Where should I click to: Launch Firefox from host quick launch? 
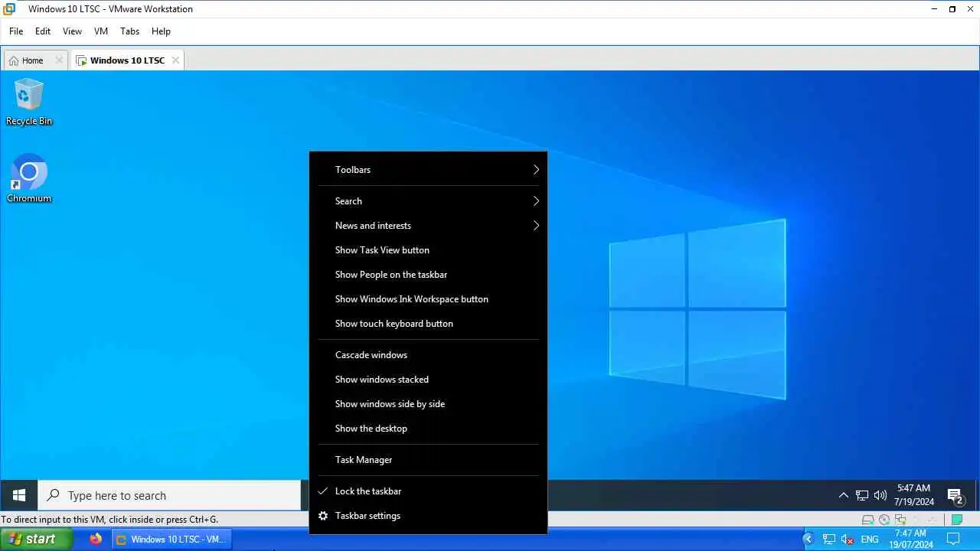pos(96,539)
